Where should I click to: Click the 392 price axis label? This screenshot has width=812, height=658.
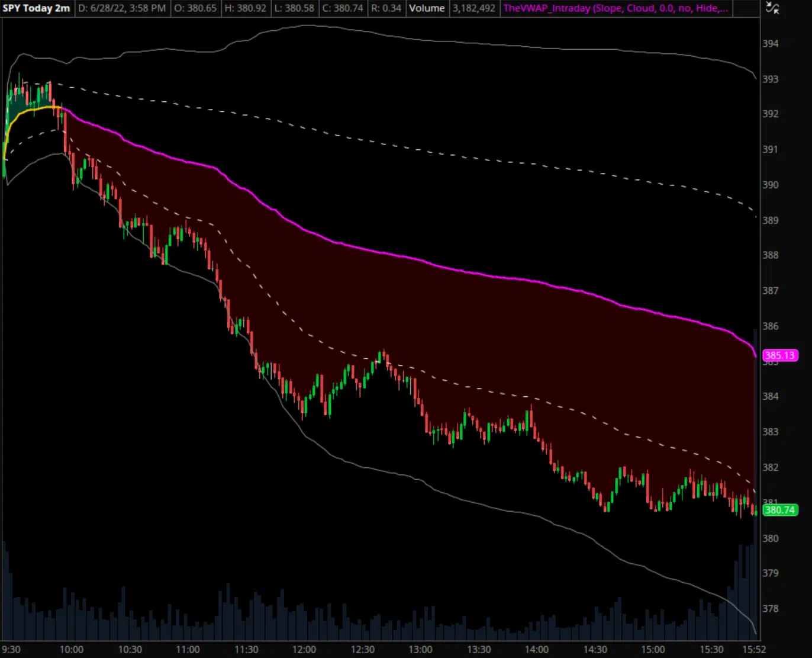click(771, 114)
